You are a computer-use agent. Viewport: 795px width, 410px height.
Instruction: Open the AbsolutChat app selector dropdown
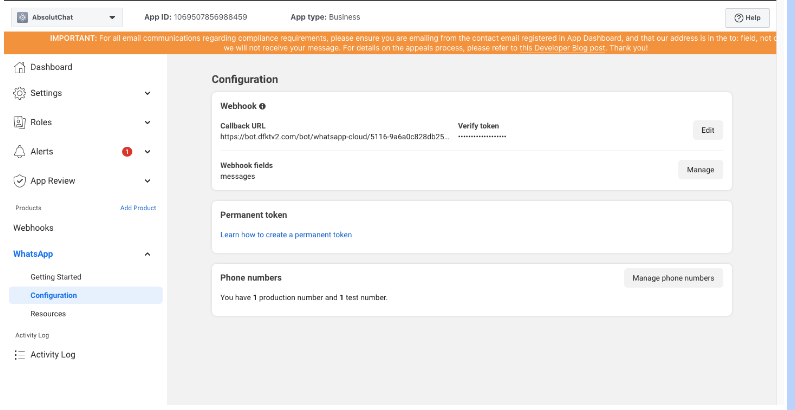(x=67, y=17)
